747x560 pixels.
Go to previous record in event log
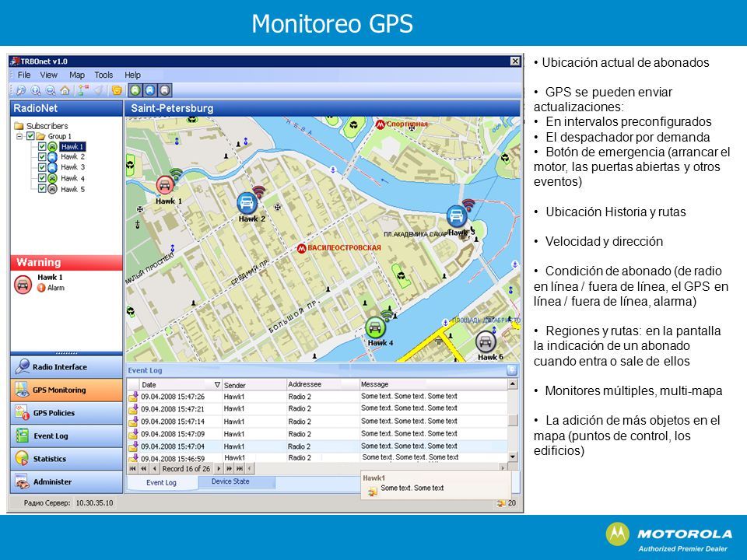coord(154,468)
